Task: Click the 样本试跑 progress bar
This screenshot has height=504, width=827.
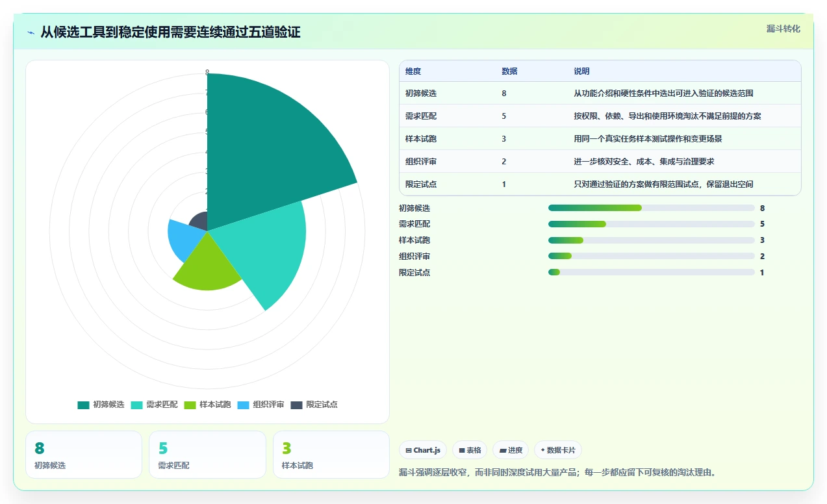Action: (x=652, y=240)
